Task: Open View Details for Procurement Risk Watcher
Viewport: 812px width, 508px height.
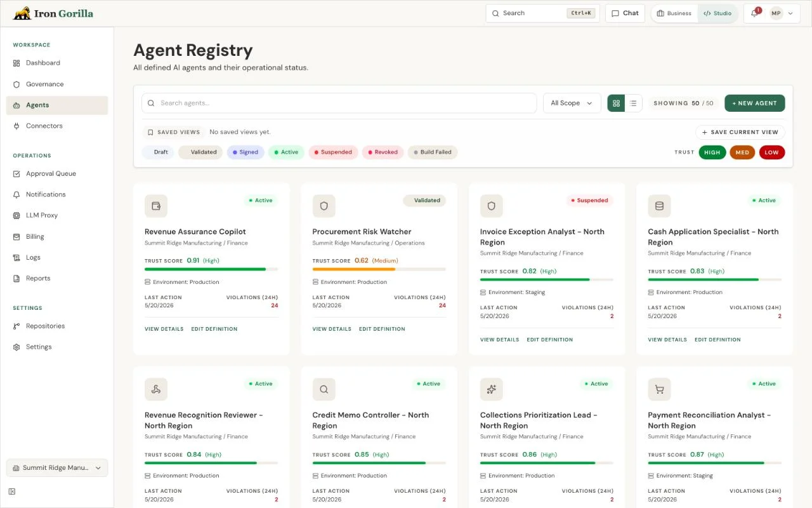Action: click(x=332, y=329)
